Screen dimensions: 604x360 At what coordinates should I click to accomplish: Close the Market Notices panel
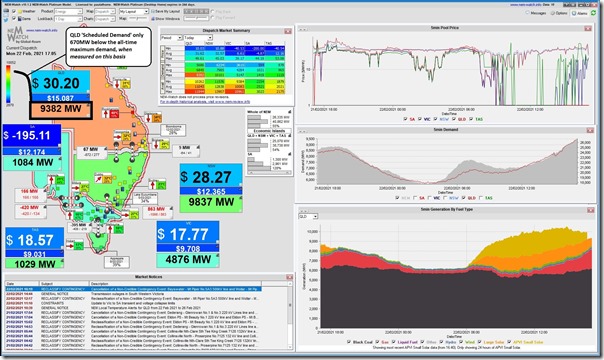[290, 277]
